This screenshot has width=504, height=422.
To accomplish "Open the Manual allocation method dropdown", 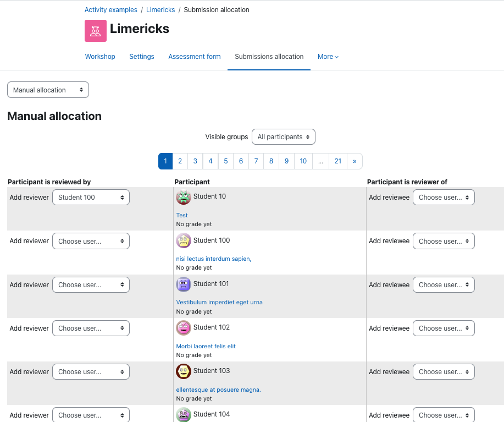I will 48,90.
